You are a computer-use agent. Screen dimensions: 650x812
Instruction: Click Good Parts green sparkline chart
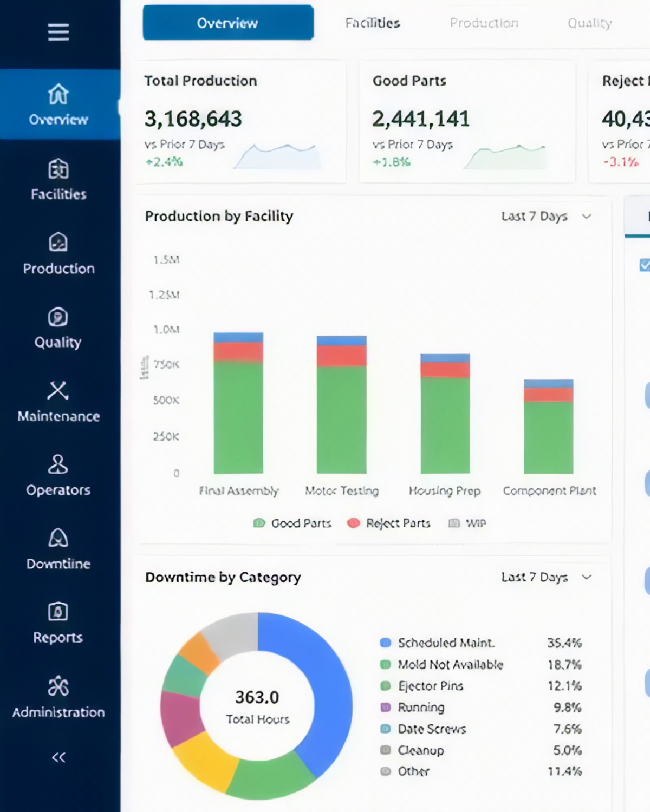click(x=505, y=156)
